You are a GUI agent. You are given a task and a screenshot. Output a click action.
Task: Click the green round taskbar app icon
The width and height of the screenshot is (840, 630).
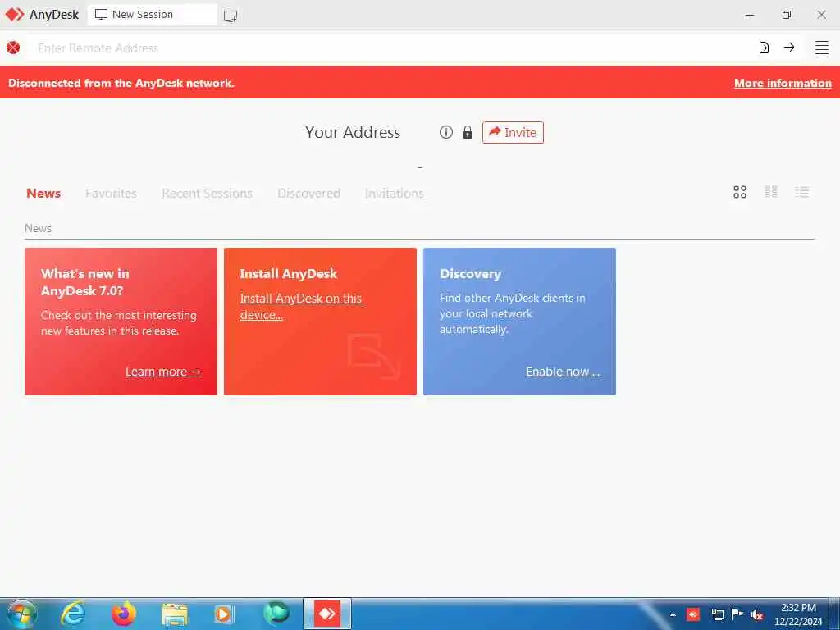click(x=276, y=614)
